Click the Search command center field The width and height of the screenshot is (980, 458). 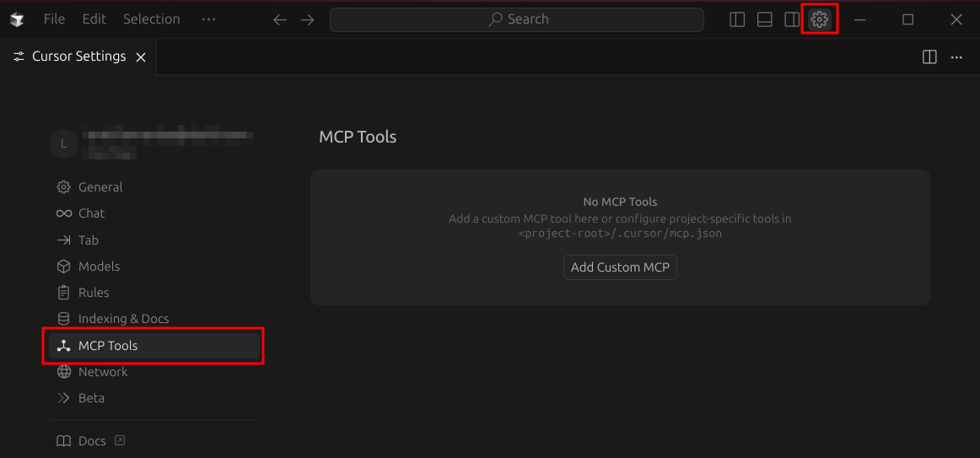click(x=516, y=19)
